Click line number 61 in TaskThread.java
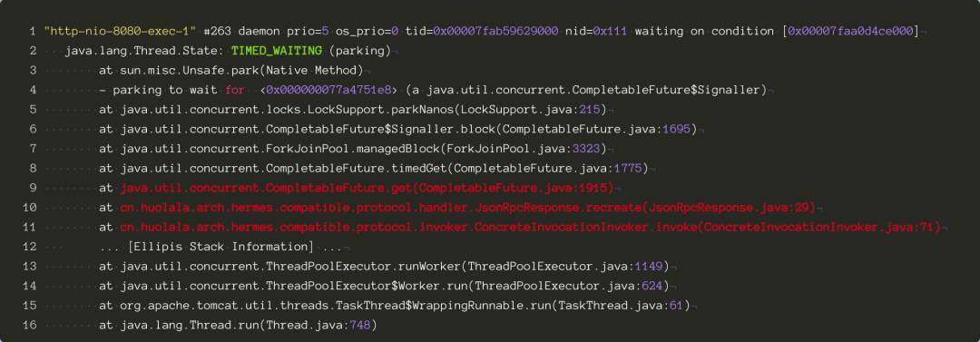 (x=677, y=306)
